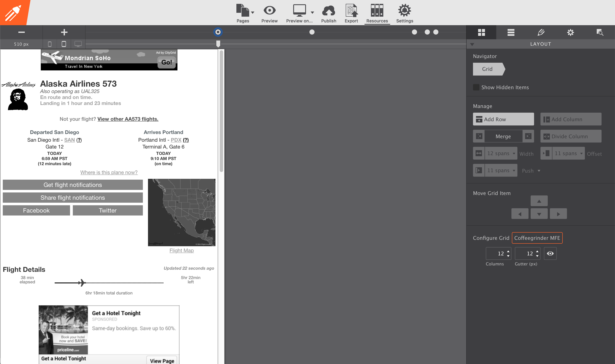Open the 12 spans Width dropdown
Image resolution: width=615 pixels, height=364 pixels.
501,153
